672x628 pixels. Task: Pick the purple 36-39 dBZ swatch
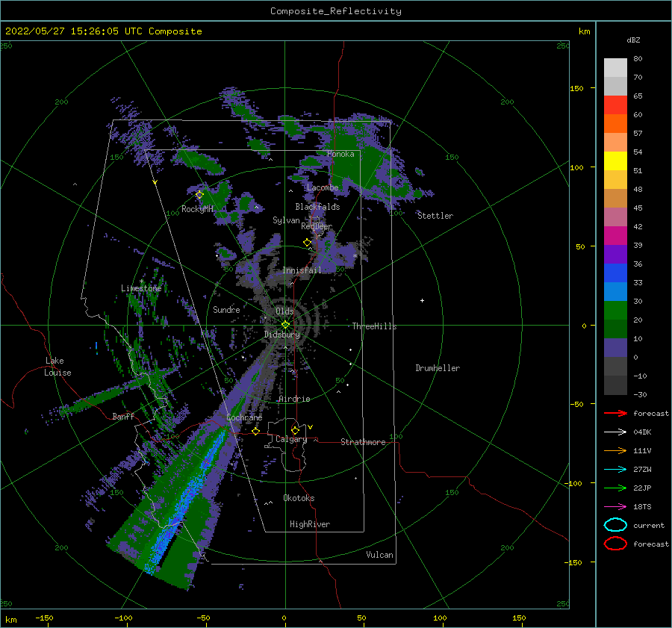(615, 254)
